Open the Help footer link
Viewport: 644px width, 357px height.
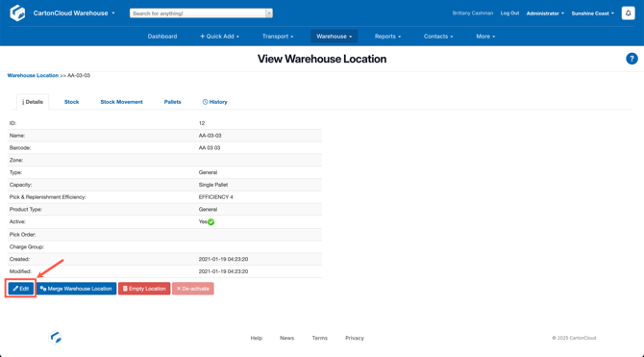point(257,338)
